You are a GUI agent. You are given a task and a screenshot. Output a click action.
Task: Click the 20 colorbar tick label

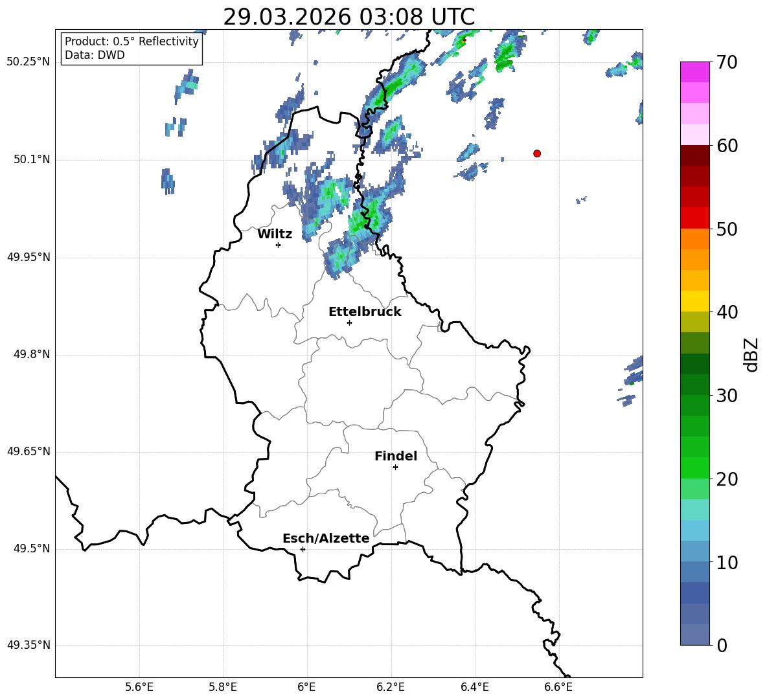point(727,479)
